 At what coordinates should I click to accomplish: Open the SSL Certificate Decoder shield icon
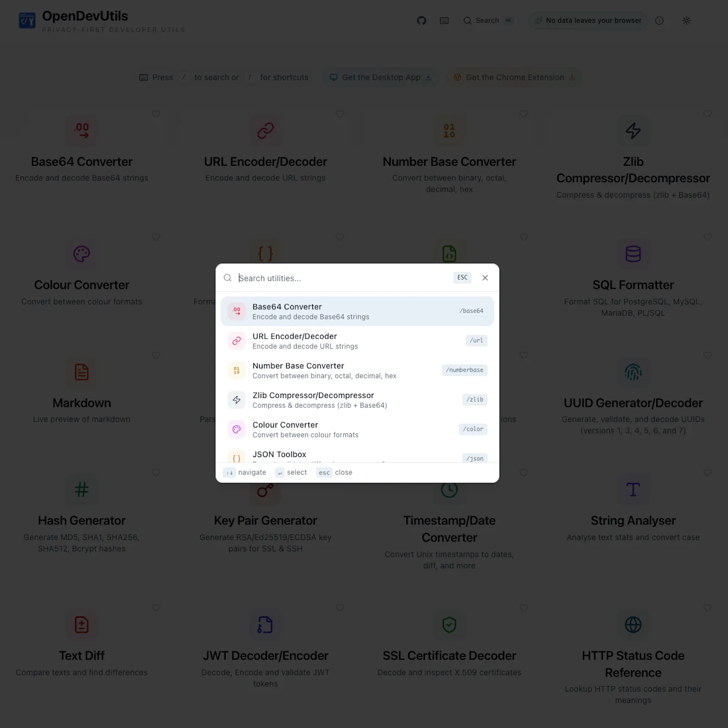tap(450, 625)
